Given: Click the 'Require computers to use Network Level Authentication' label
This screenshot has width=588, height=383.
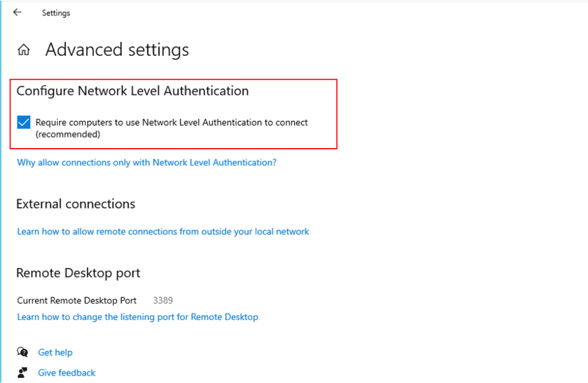Looking at the screenshot, I should point(171,122).
